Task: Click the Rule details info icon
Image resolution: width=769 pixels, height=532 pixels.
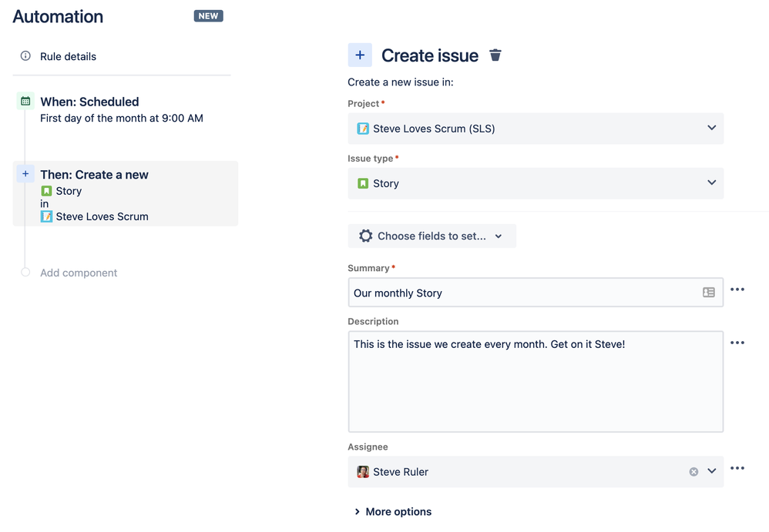Action: pos(25,56)
